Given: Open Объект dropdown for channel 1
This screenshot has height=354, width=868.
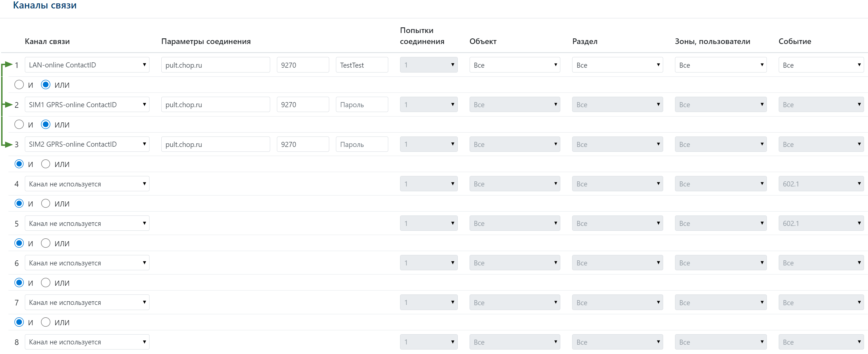Looking at the screenshot, I should [x=515, y=65].
